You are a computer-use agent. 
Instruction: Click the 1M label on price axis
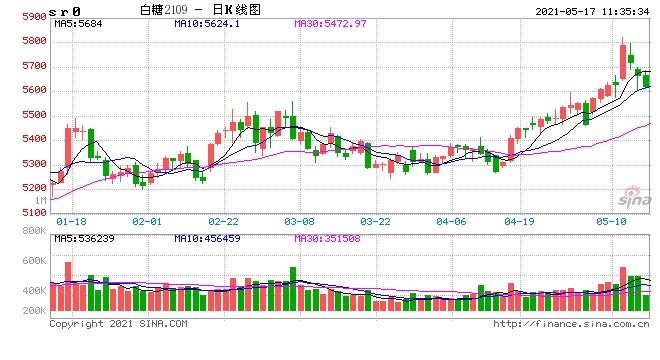click(40, 201)
